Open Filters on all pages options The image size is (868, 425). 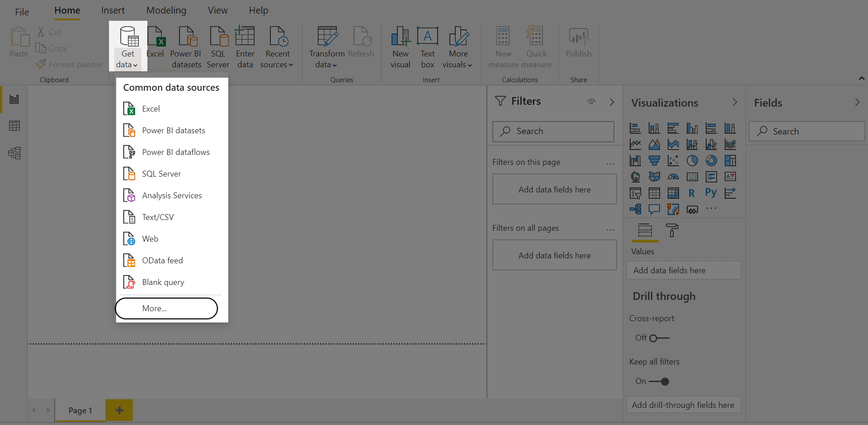610,229
